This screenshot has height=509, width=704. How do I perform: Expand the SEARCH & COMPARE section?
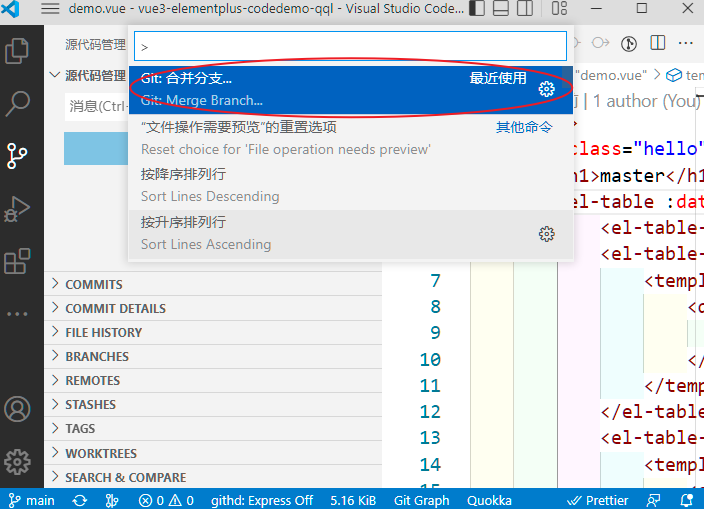tap(213, 477)
